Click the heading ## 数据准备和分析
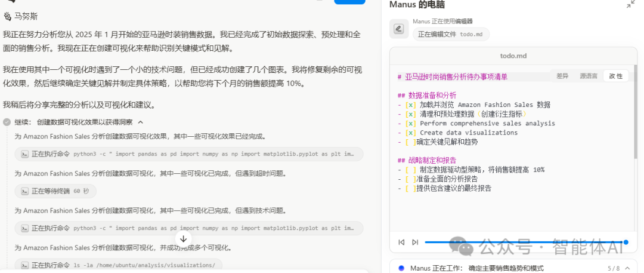The height and width of the screenshot is (273, 644). click(x=427, y=96)
